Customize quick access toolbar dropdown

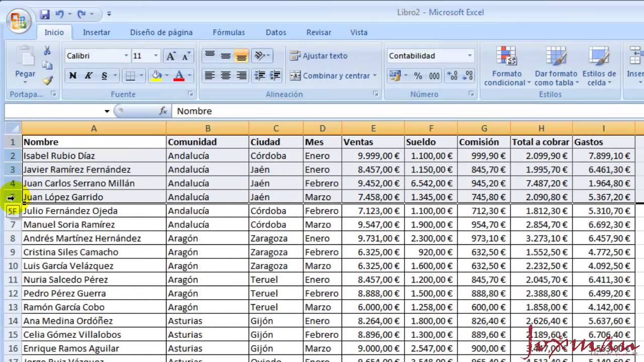[109, 14]
